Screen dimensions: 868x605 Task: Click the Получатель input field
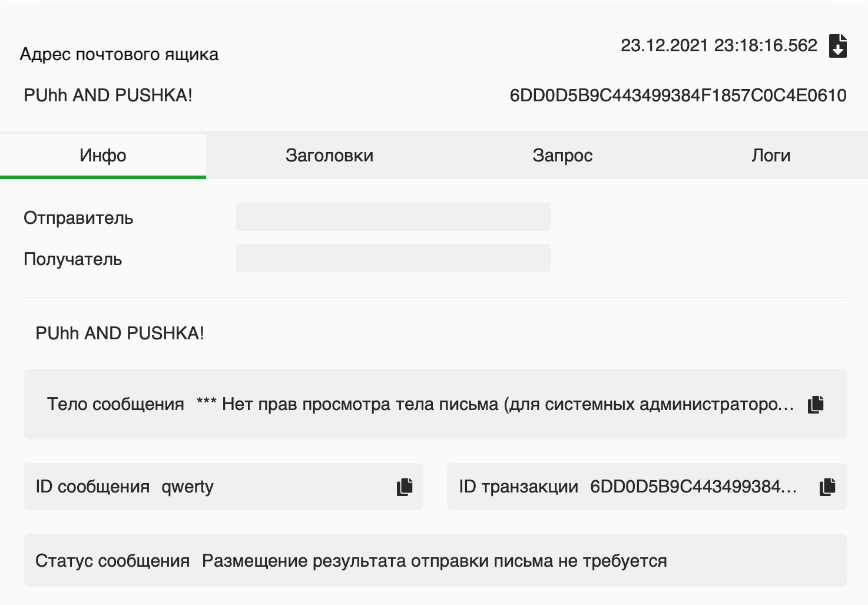pyautogui.click(x=393, y=257)
